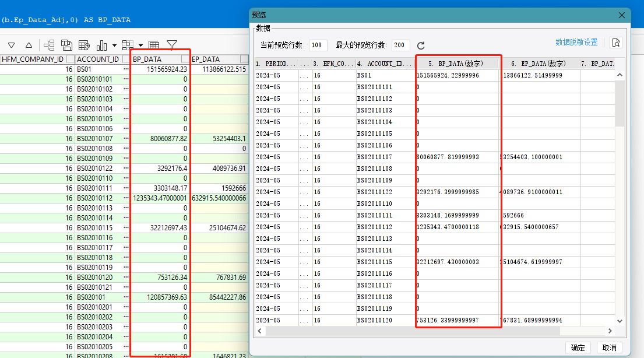Screen dimensions: 644x358
Task: Expand the grid layout dropdown arrow
Action: (140, 45)
